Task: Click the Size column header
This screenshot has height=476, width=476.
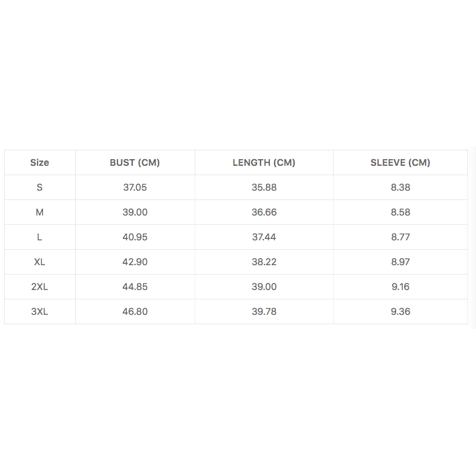Action: 40,162
